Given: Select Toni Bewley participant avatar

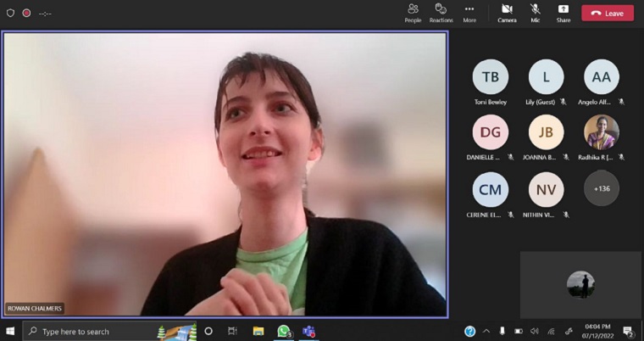Looking at the screenshot, I should pyautogui.click(x=491, y=77).
